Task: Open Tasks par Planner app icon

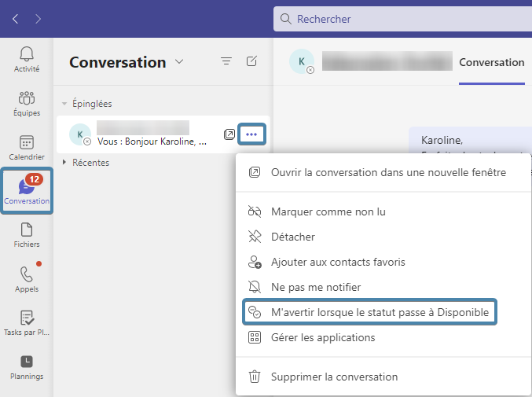Action: [27, 324]
